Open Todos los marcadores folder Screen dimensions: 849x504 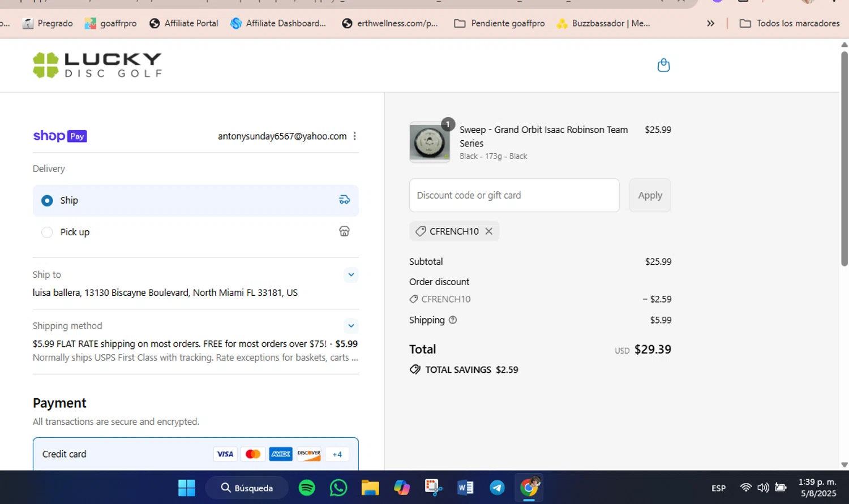click(790, 23)
